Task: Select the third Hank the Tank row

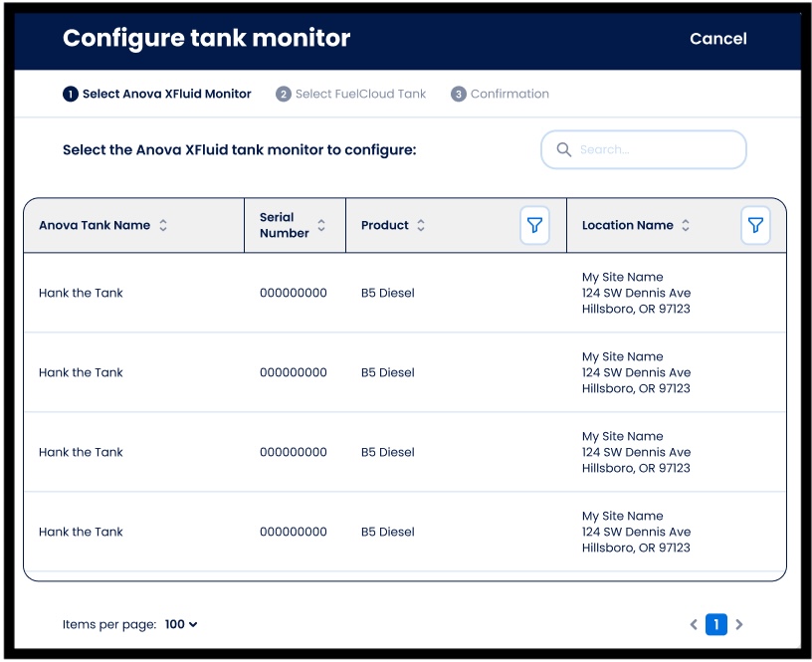Action: pyautogui.click(x=405, y=452)
